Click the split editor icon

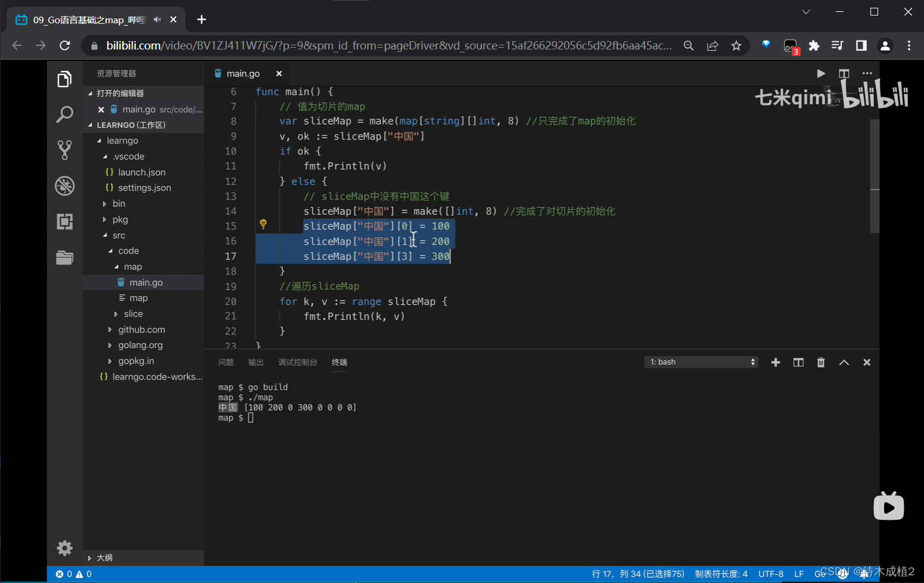tap(844, 73)
